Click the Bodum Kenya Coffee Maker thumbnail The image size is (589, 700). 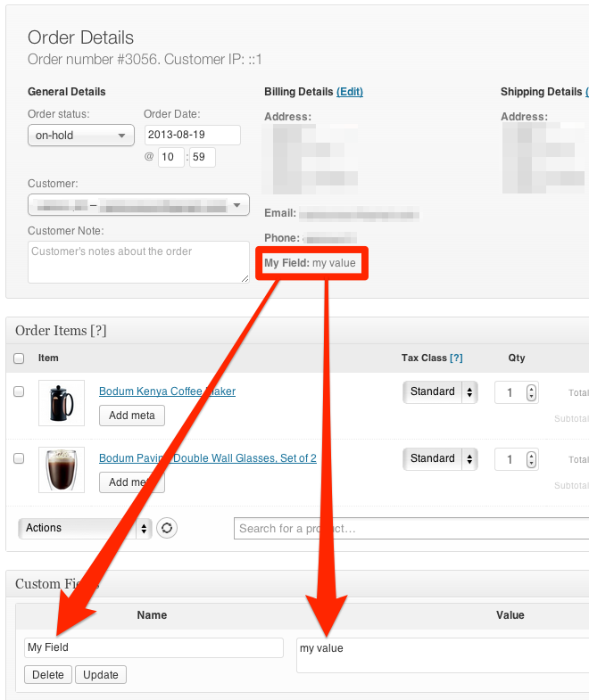coord(62,403)
